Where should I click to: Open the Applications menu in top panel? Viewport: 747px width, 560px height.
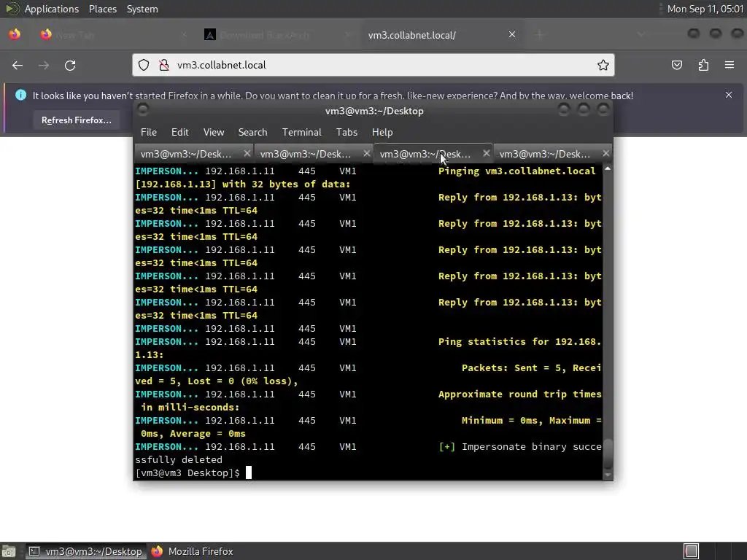click(52, 9)
